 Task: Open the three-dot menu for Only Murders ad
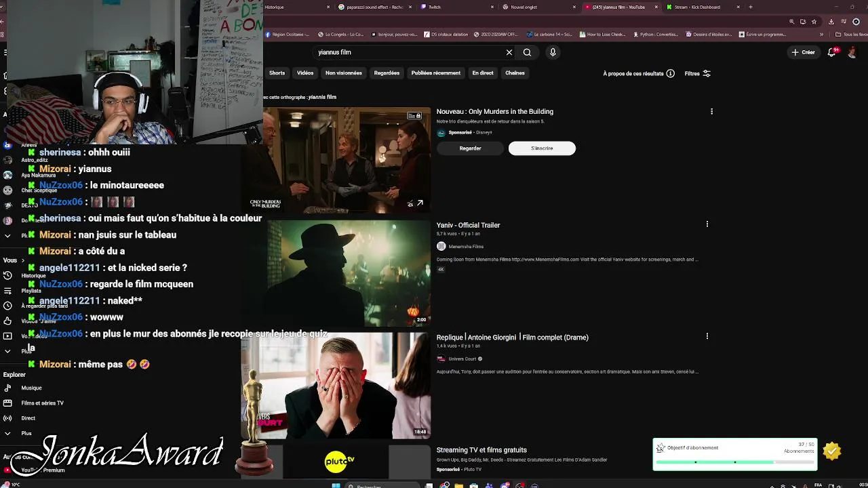pyautogui.click(x=711, y=111)
